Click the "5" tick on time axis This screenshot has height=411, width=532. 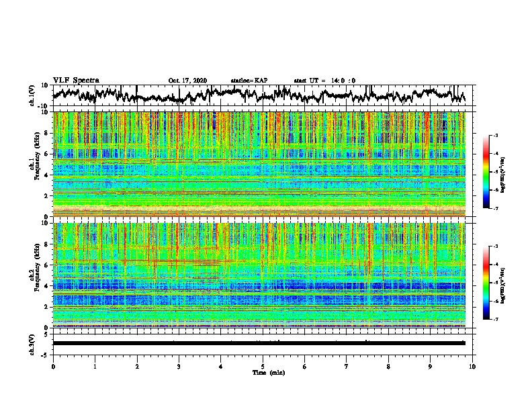[x=263, y=367]
